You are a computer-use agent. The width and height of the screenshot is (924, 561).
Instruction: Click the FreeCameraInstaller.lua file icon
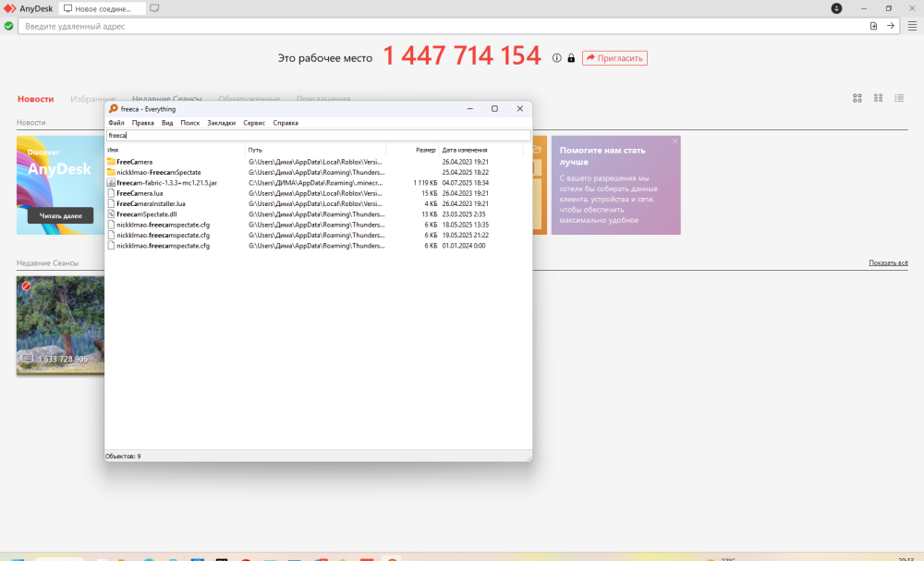pyautogui.click(x=111, y=204)
